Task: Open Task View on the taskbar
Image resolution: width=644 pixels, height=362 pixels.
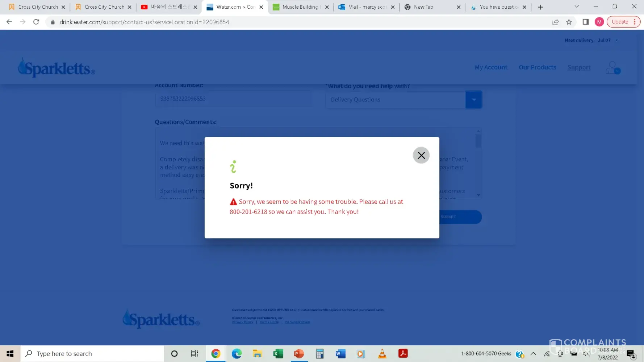Action: pyautogui.click(x=195, y=354)
